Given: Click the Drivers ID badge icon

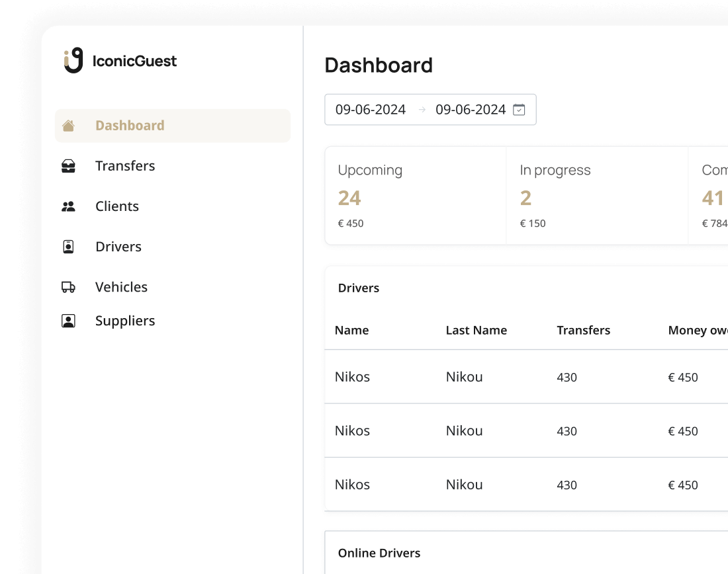Looking at the screenshot, I should click(x=68, y=247).
